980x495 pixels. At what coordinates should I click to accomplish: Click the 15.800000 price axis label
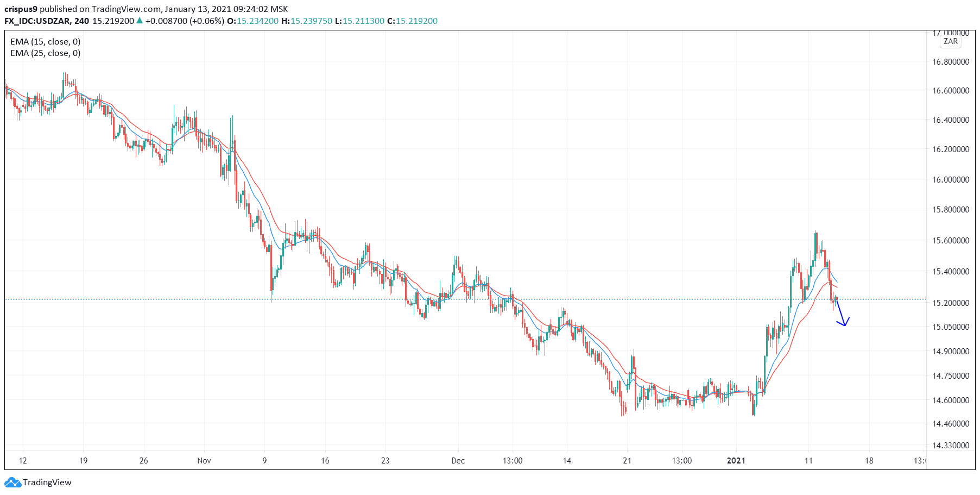(951, 210)
